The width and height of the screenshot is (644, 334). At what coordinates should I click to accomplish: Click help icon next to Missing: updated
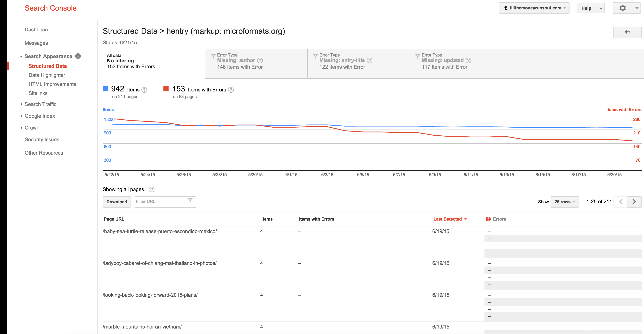[x=469, y=60]
